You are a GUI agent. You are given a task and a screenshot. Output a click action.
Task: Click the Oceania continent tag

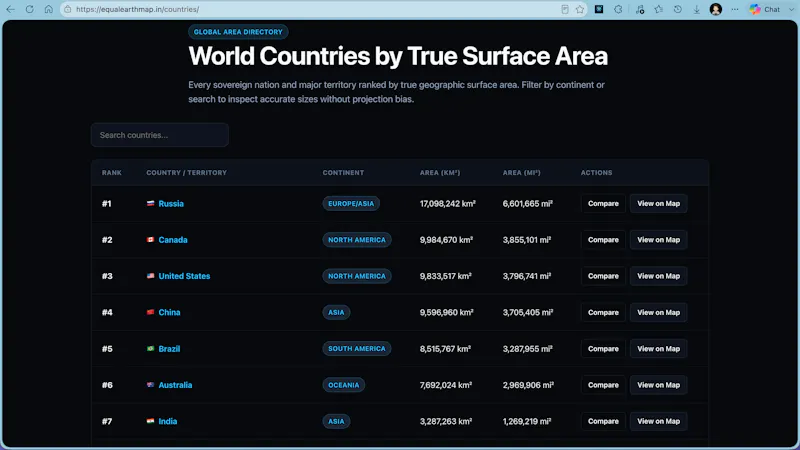click(x=343, y=385)
